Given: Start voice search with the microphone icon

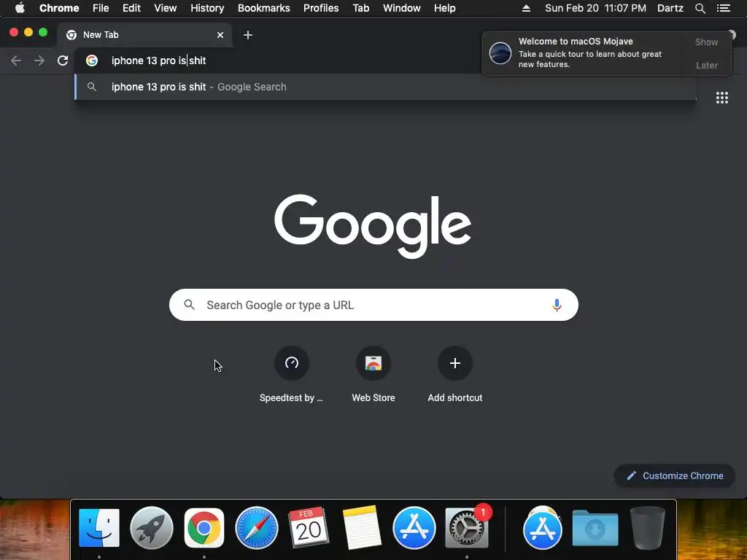Looking at the screenshot, I should tap(557, 305).
